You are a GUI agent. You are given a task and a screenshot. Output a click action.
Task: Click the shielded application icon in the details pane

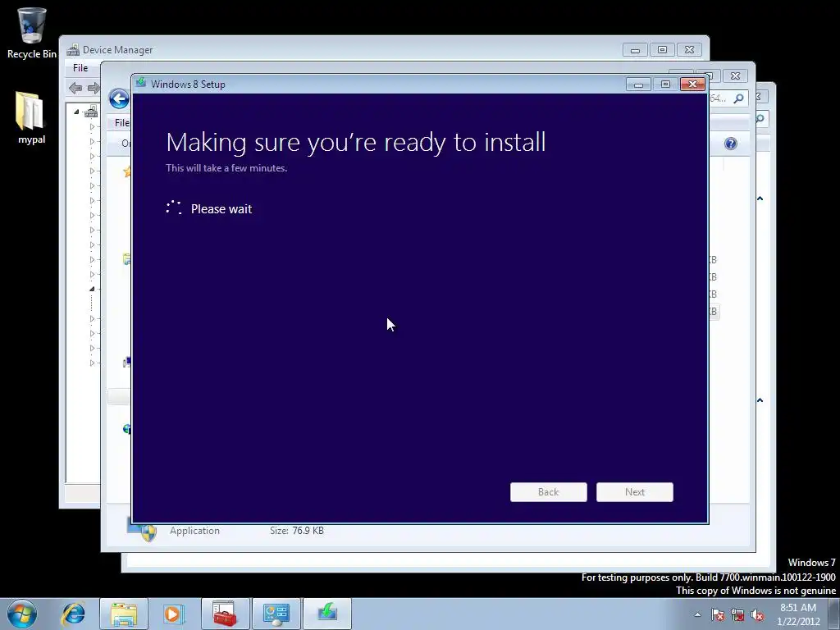(142, 530)
